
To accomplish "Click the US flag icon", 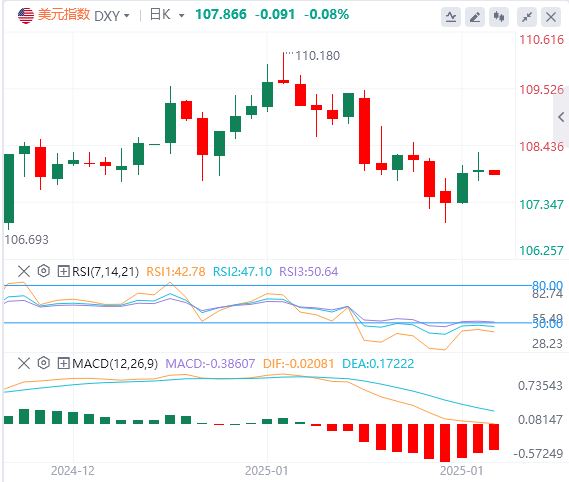I will point(26,16).
